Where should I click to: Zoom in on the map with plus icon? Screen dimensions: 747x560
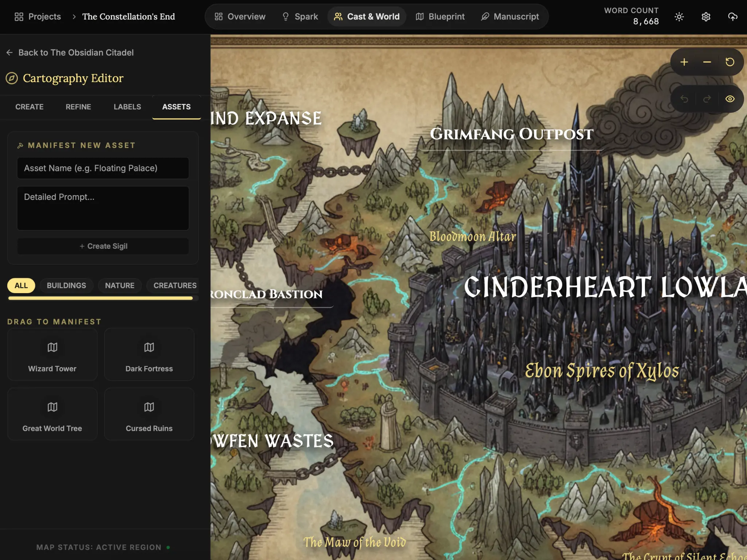point(684,62)
